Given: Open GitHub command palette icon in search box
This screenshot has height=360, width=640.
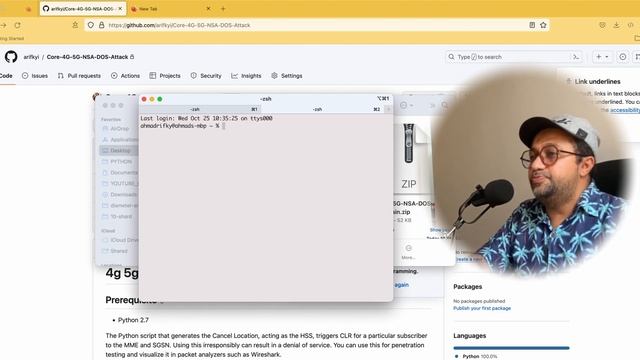Looking at the screenshot, I should 576,57.
